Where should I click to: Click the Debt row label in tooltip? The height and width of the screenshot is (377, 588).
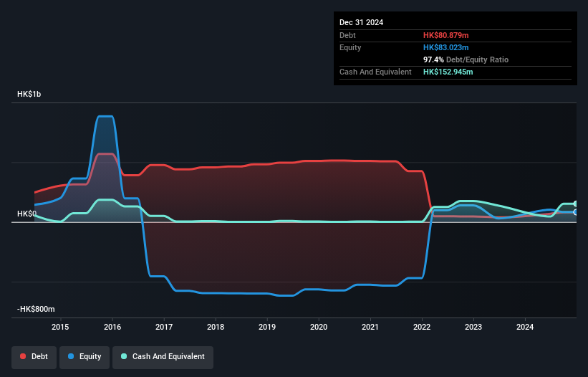click(347, 35)
